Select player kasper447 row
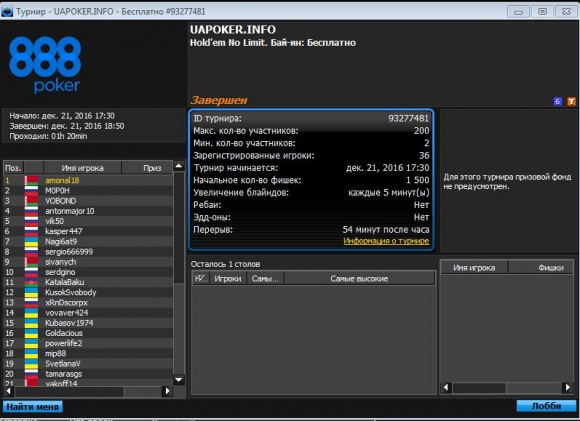Image resolution: width=580 pixels, height=421 pixels. [88, 231]
